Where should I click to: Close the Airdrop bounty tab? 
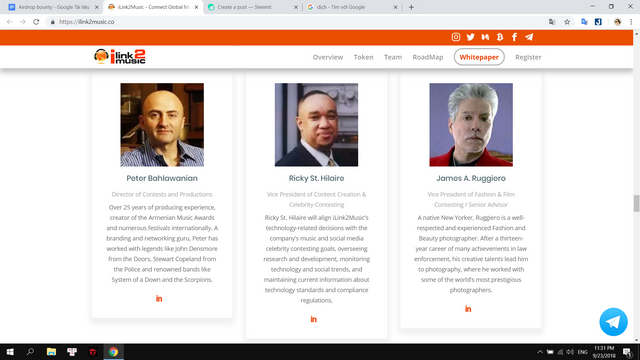point(97,7)
